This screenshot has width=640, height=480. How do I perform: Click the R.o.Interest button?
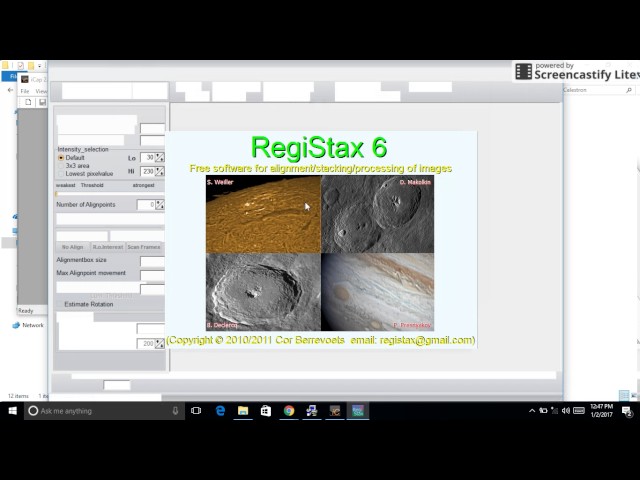click(108, 247)
